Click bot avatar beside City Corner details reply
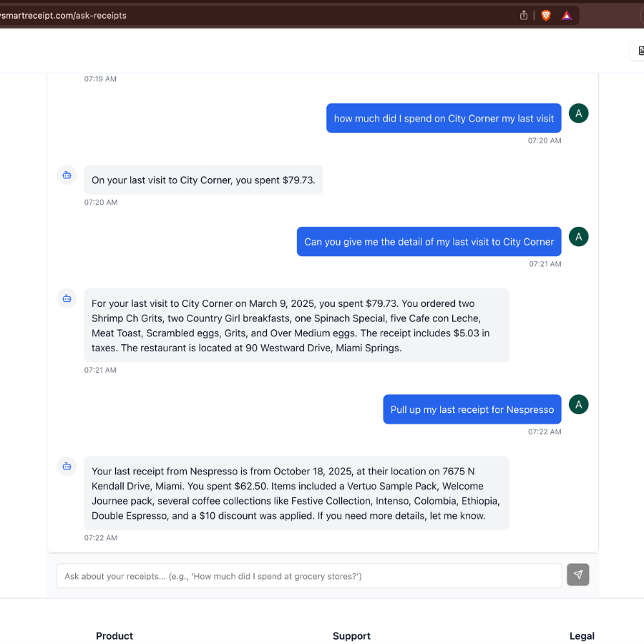The height and width of the screenshot is (644, 644). point(67,298)
